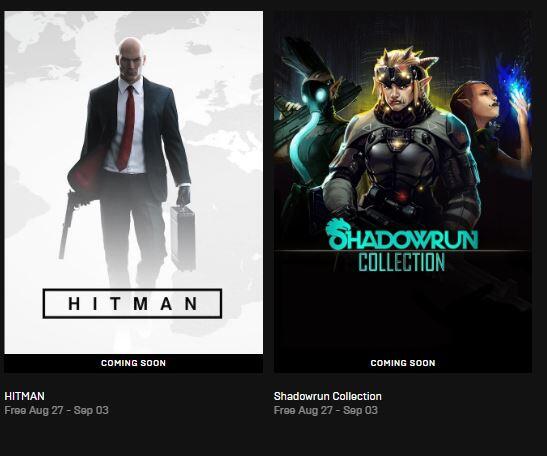Click Agent 47's red necktie
Viewport: 547px width, 456px height.
[x=127, y=128]
